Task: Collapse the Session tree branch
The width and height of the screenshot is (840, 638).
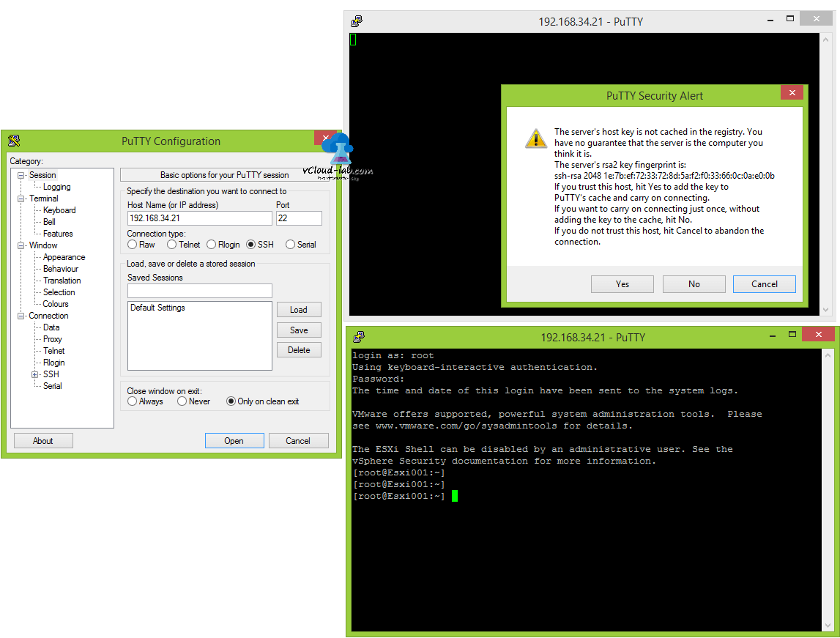Action: (x=21, y=174)
